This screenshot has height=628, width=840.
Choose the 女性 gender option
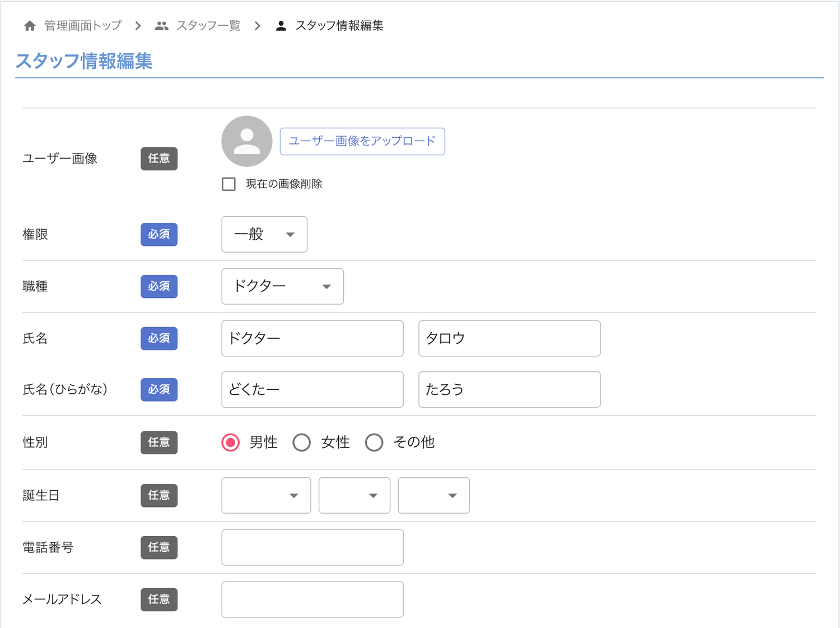[302, 443]
